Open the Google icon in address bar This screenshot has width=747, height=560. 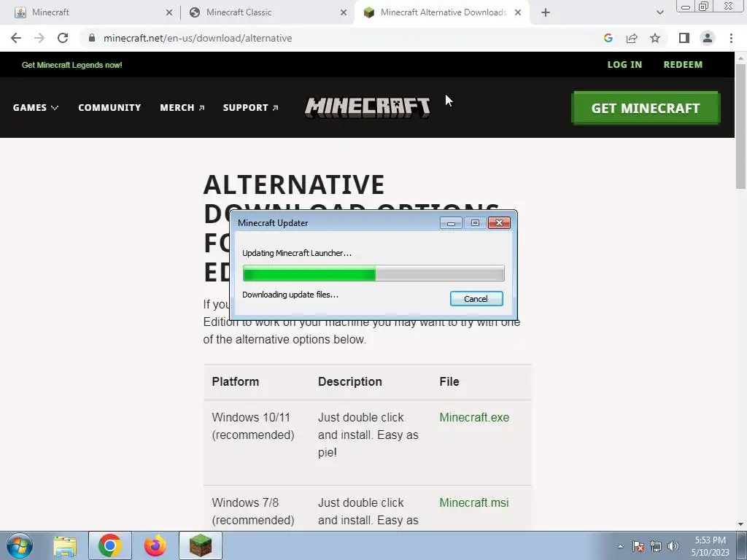coord(608,38)
